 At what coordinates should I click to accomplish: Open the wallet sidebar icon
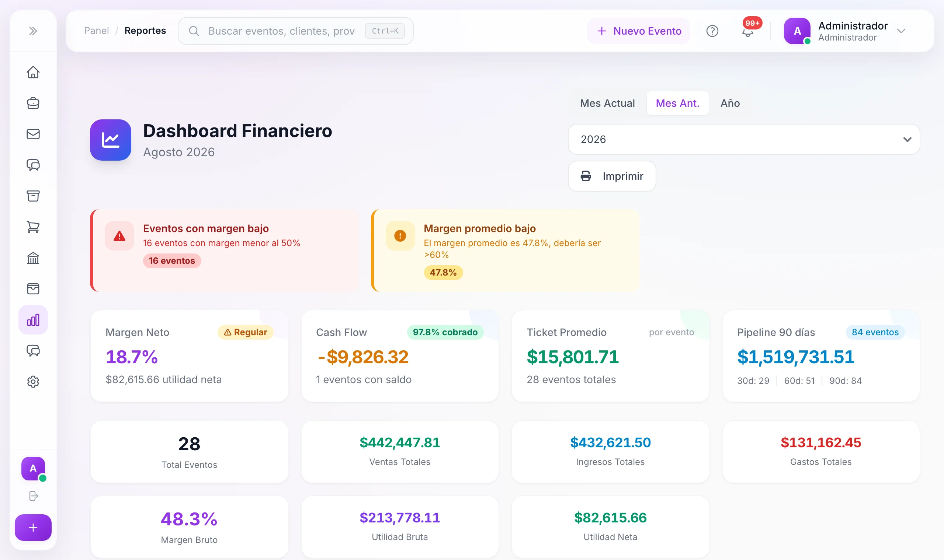click(x=33, y=289)
